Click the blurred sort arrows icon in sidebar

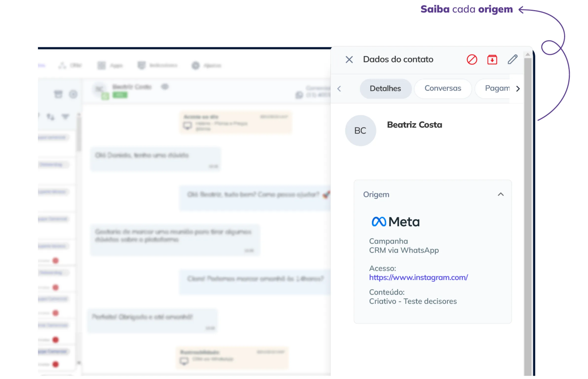[51, 116]
